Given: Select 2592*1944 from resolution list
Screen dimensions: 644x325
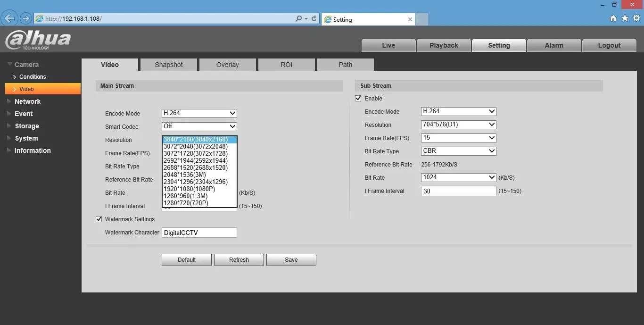Looking at the screenshot, I should point(199,161).
